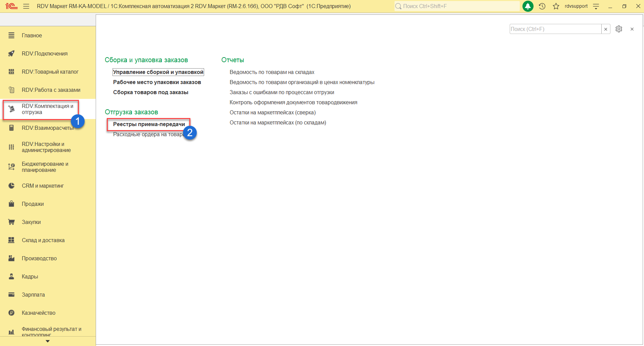Click the Склад и доставка icon
Screen dimensions: 644x346
pos(11,240)
